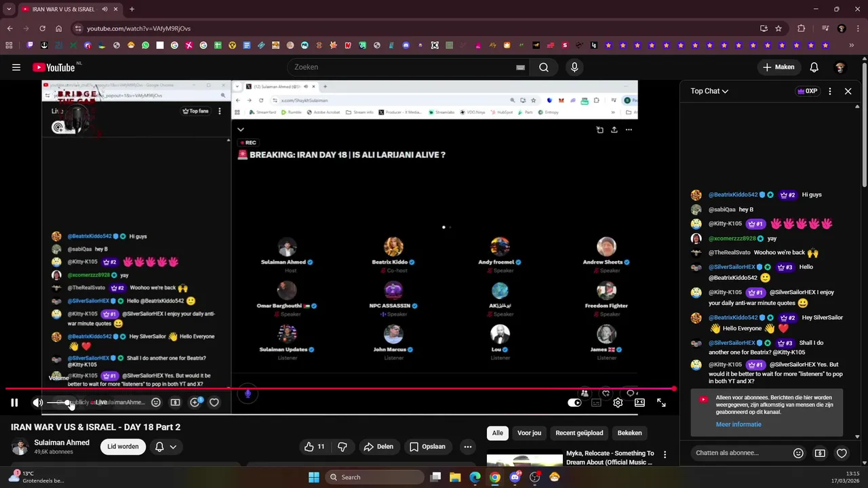Screen dimensions: 868x488
Task: Reload the page in Chrome
Action: click(x=42, y=28)
